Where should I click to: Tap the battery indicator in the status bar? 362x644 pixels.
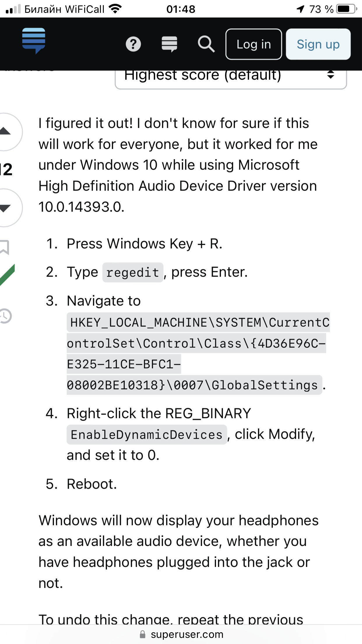click(x=346, y=9)
